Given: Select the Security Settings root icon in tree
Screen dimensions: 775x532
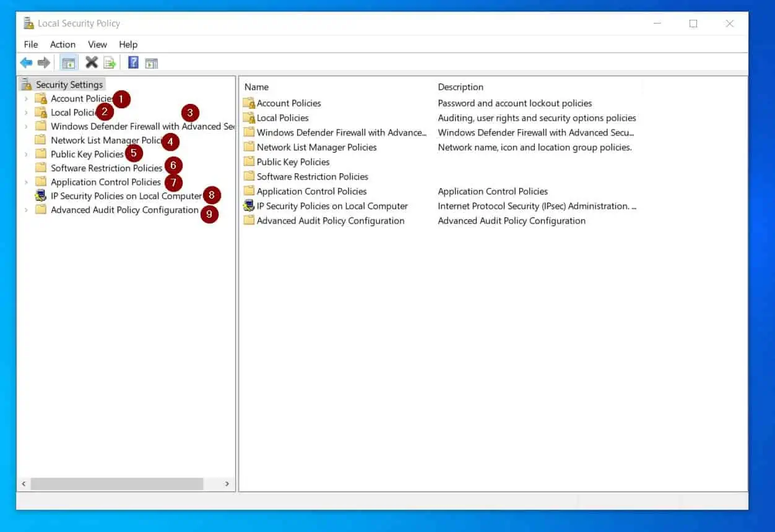Looking at the screenshot, I should tap(27, 85).
